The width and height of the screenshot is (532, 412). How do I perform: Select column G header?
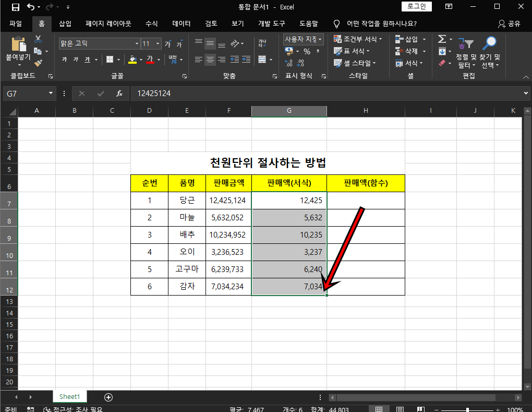pyautogui.click(x=289, y=111)
